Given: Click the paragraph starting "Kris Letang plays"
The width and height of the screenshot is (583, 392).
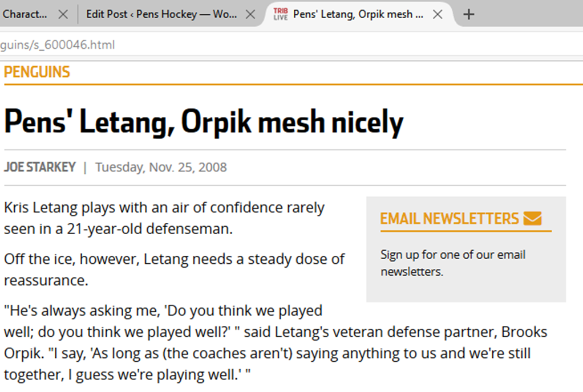Looking at the screenshot, I should tap(164, 218).
